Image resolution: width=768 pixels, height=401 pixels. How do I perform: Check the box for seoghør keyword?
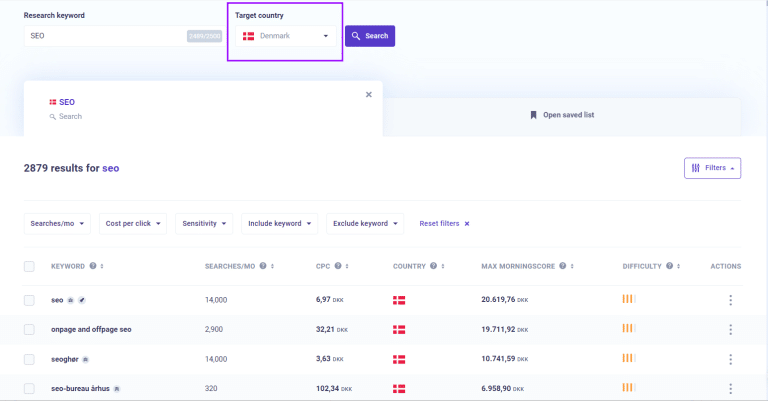[29, 359]
